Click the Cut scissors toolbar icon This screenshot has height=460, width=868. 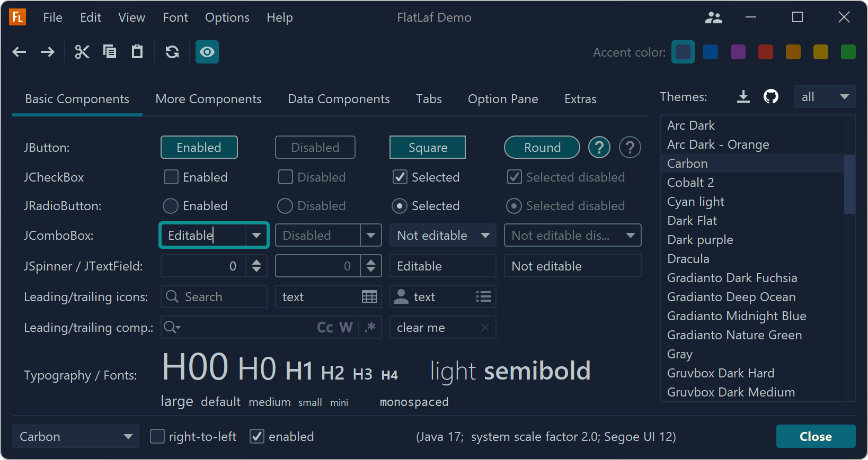coord(82,52)
